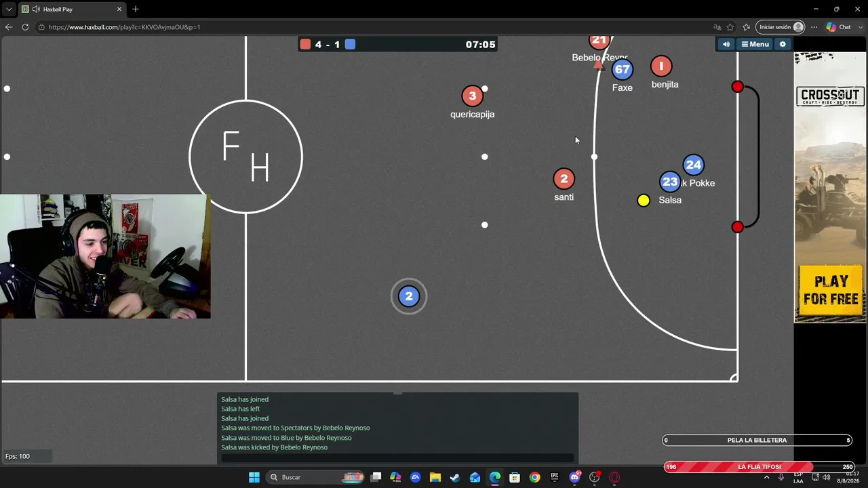
Task: Reload the Haxball page
Action: [x=25, y=27]
